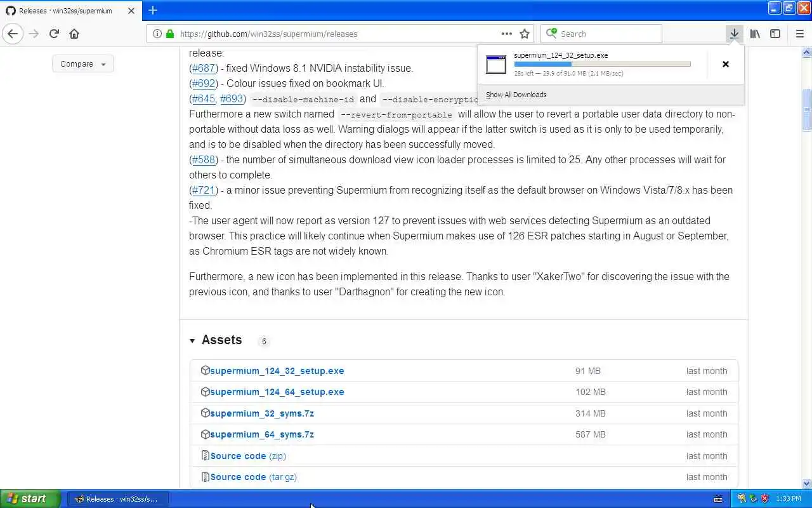Click zip file icon beside Source code (zip)

pyautogui.click(x=205, y=455)
